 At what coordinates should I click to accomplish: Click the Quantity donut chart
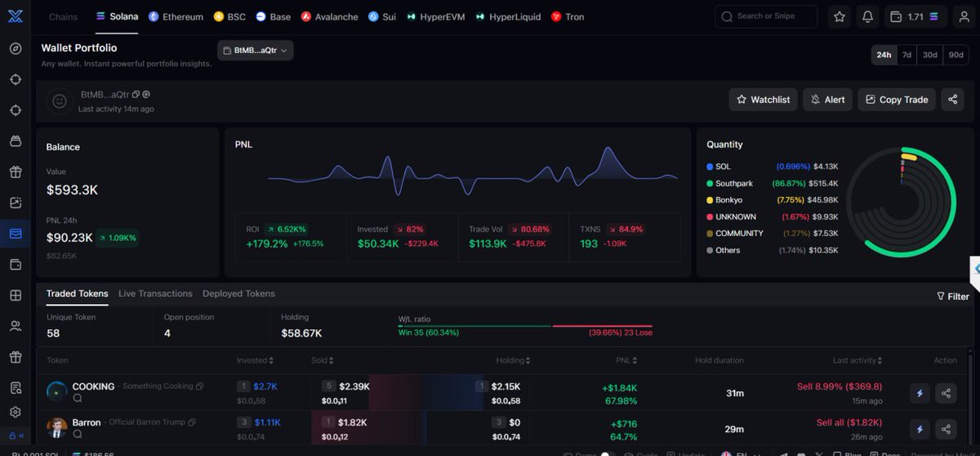click(x=902, y=202)
